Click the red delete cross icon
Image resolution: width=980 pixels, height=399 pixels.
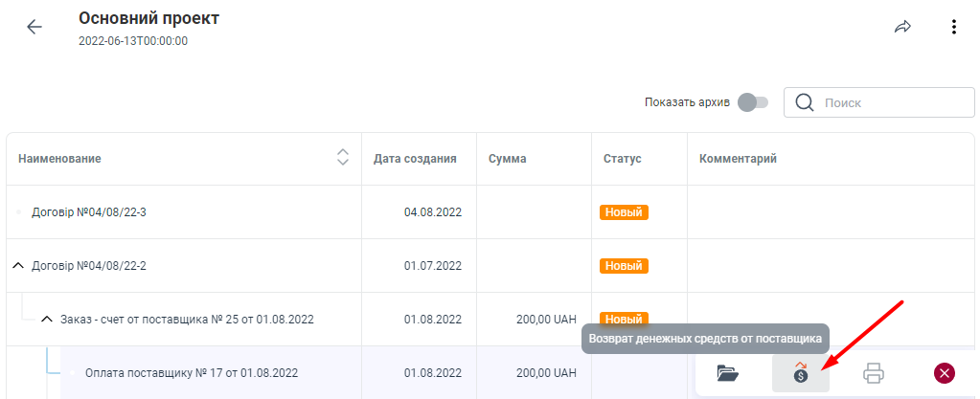pos(945,373)
